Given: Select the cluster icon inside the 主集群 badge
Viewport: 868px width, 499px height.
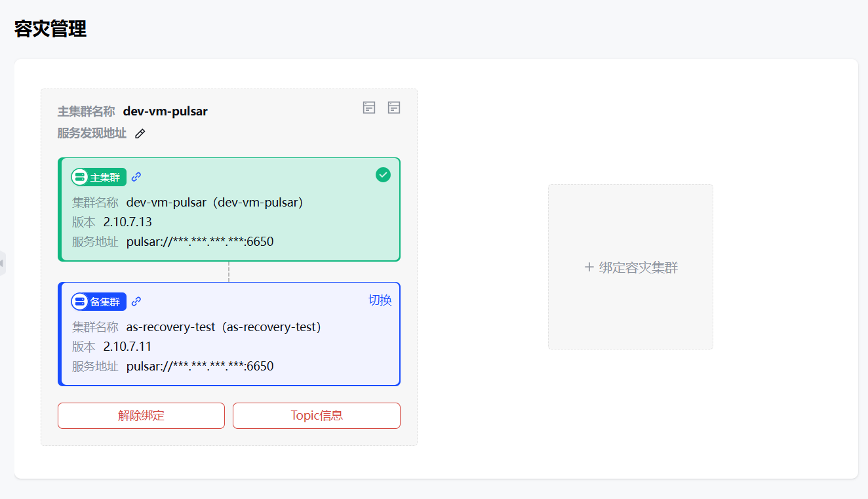Looking at the screenshot, I should click(x=80, y=176).
